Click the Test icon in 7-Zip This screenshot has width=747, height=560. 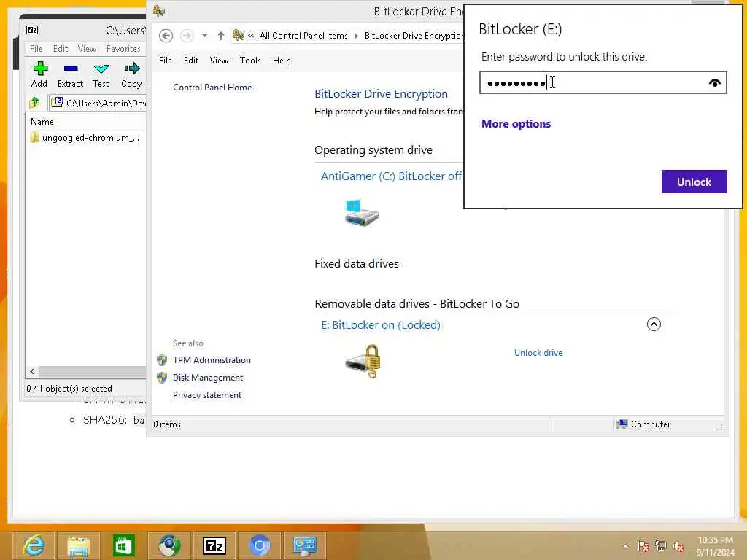pyautogui.click(x=101, y=69)
